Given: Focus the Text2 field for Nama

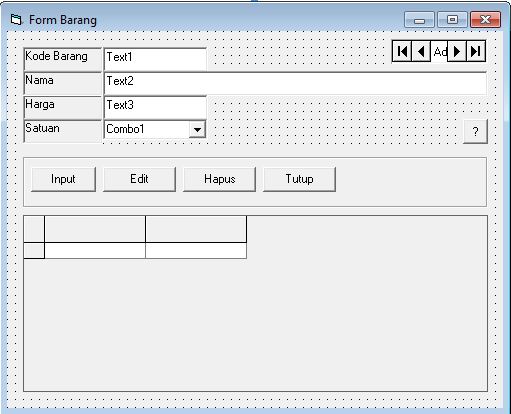Looking at the screenshot, I should (295, 83).
